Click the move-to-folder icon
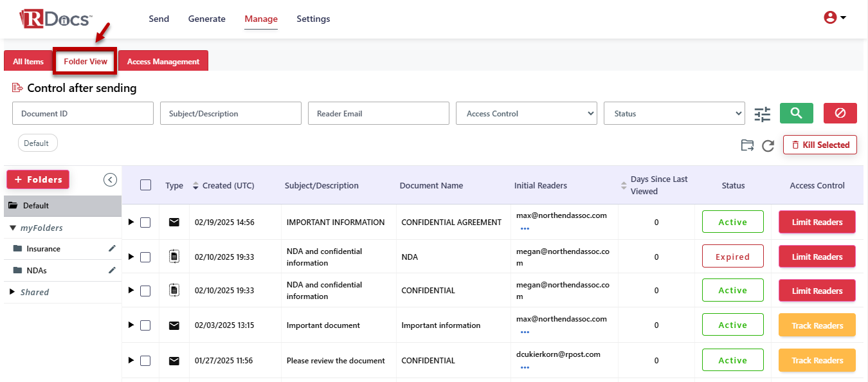868x382 pixels. (747, 145)
